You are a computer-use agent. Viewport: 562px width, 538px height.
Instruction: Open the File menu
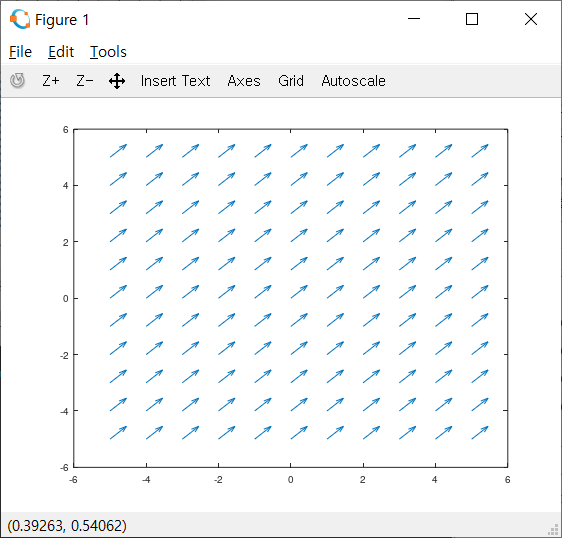[x=20, y=52]
